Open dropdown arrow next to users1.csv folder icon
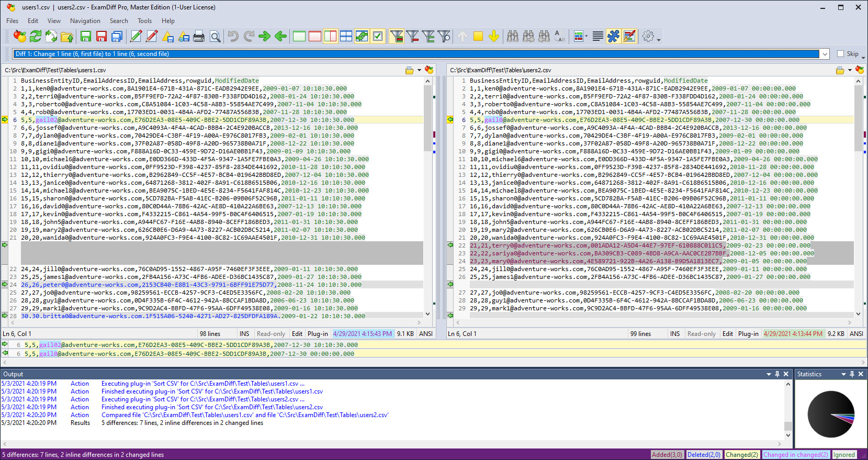This screenshot has width=868, height=460. [419, 70]
